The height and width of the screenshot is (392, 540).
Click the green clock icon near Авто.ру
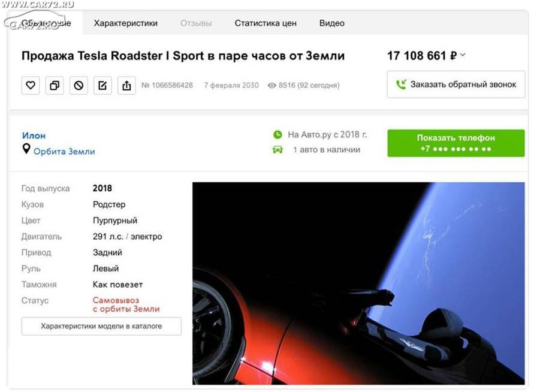coord(277,135)
